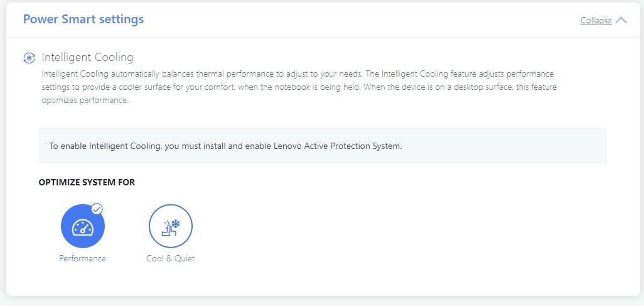Click the Intelligent Cooling description paragraph
This screenshot has height=306, width=644.
click(299, 87)
